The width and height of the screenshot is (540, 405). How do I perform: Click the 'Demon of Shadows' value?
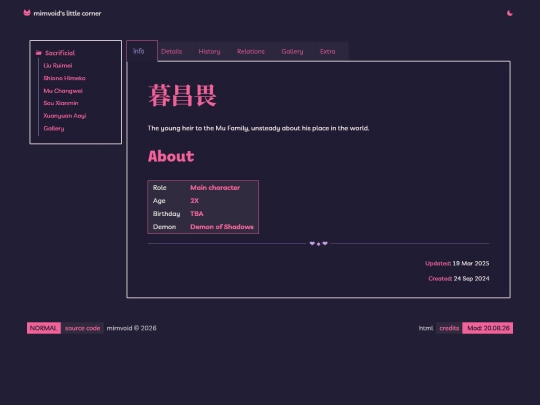coord(222,227)
